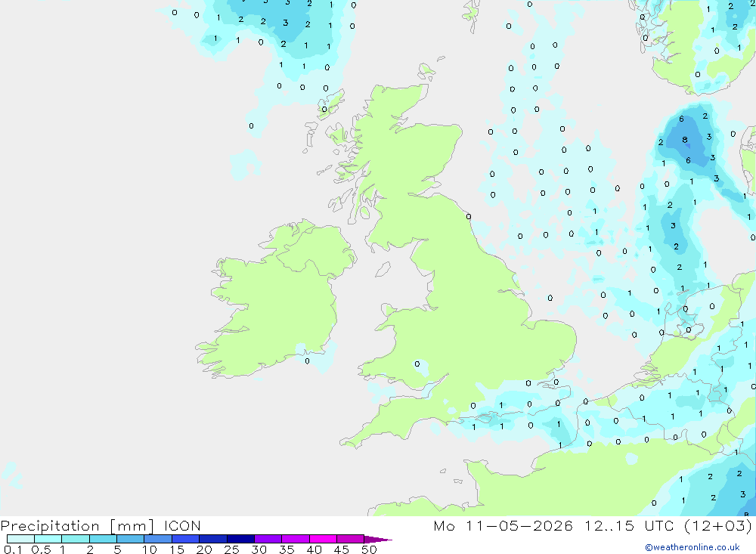Click the legend label '15'
The height and width of the screenshot is (554, 756).
click(x=177, y=549)
